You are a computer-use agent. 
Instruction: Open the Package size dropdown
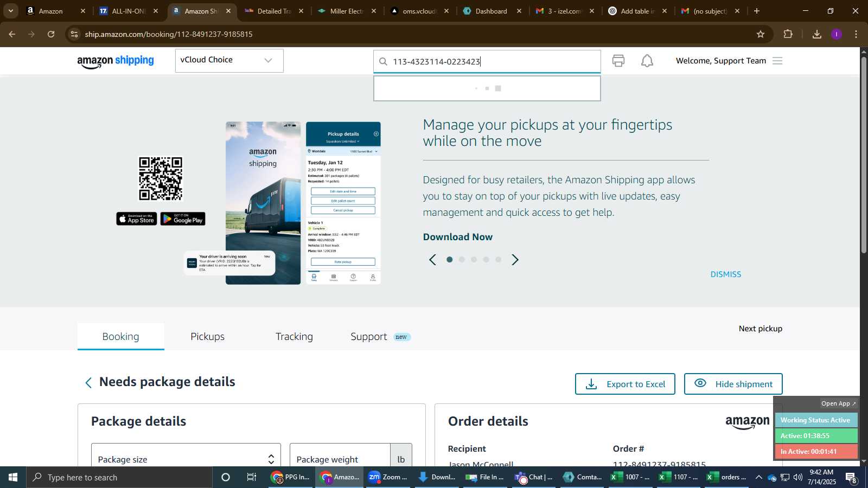point(186,459)
